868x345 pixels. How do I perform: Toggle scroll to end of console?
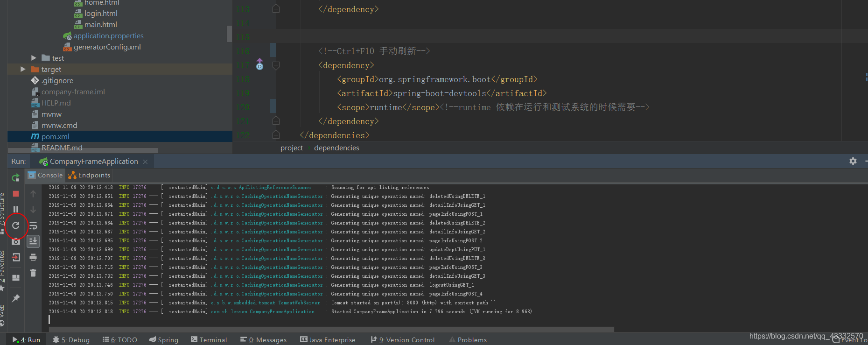[33, 241]
